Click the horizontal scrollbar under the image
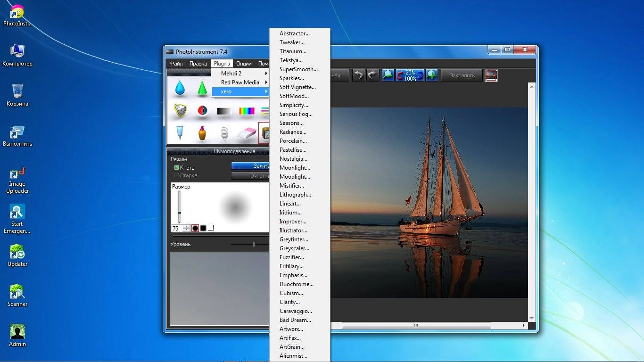This screenshot has height=362, width=644. point(416,325)
